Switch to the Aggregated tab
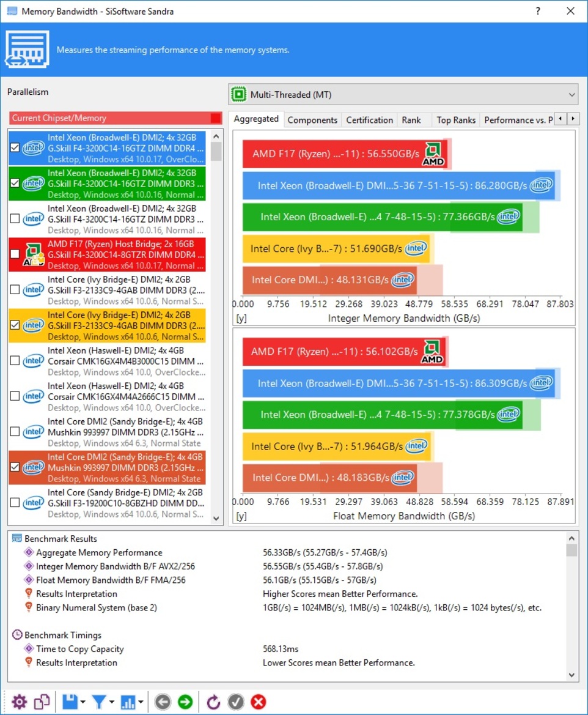Screen dimensions: 588x715 [256, 119]
